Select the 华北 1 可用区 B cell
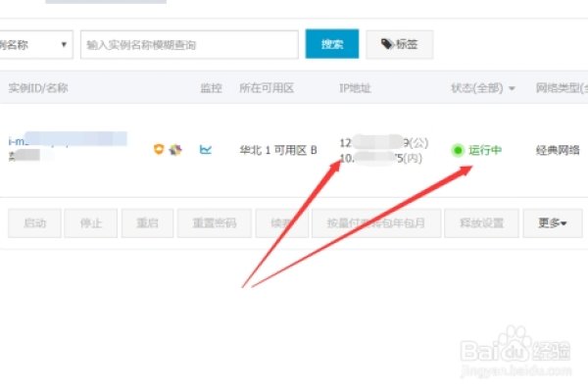The width and height of the screenshot is (588, 392). click(278, 150)
